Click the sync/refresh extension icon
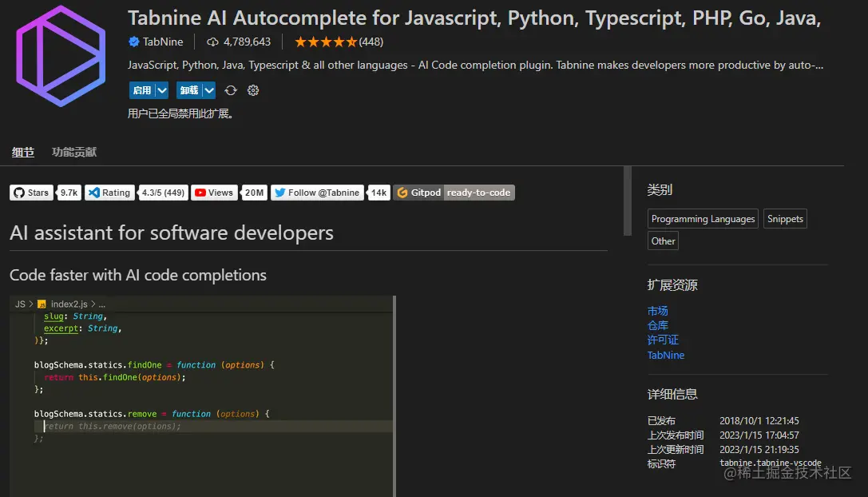Screen dimensions: 868x497 pyautogui.click(x=231, y=90)
